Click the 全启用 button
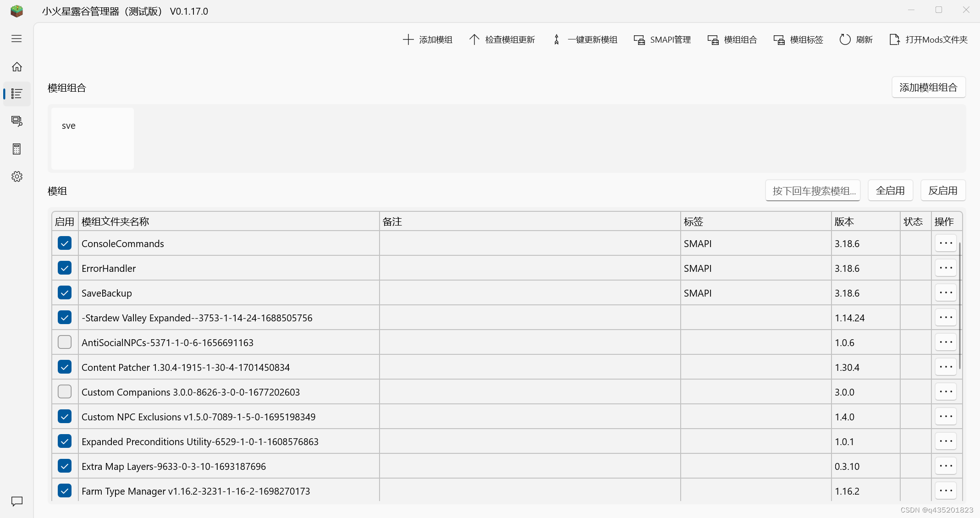 pyautogui.click(x=890, y=191)
